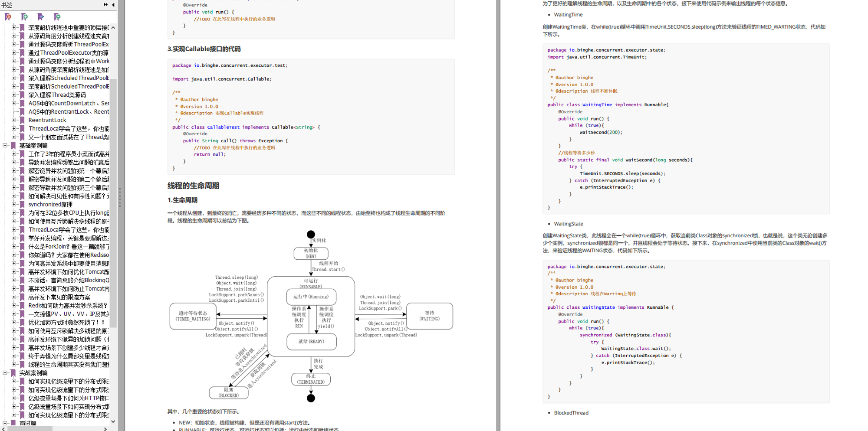868x431 pixels.
Task: Expand the 深入理解Thread类源码 bookmark node
Action: tap(14, 95)
